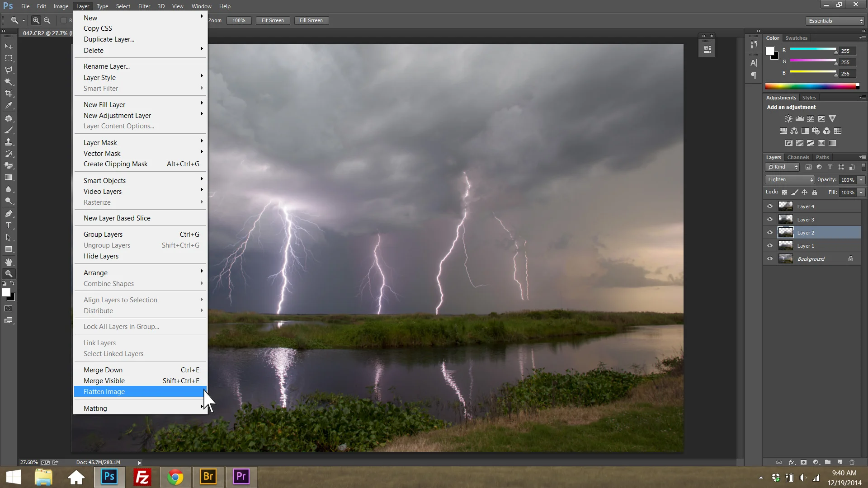This screenshot has height=488, width=868.
Task: Select the Eyedropper tool
Action: click(9, 106)
